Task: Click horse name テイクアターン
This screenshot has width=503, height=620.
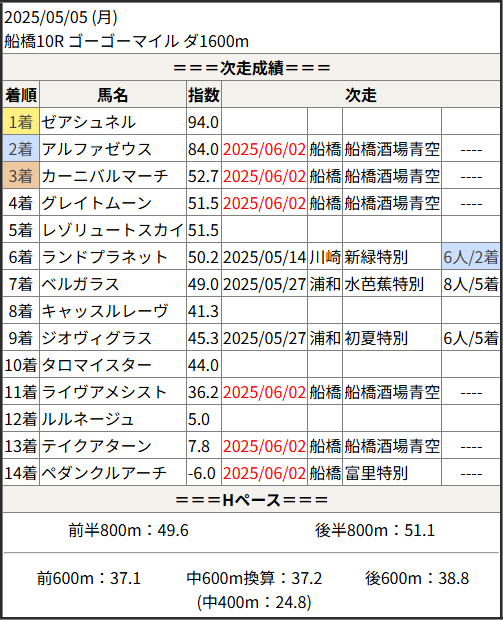Action: [x=96, y=446]
